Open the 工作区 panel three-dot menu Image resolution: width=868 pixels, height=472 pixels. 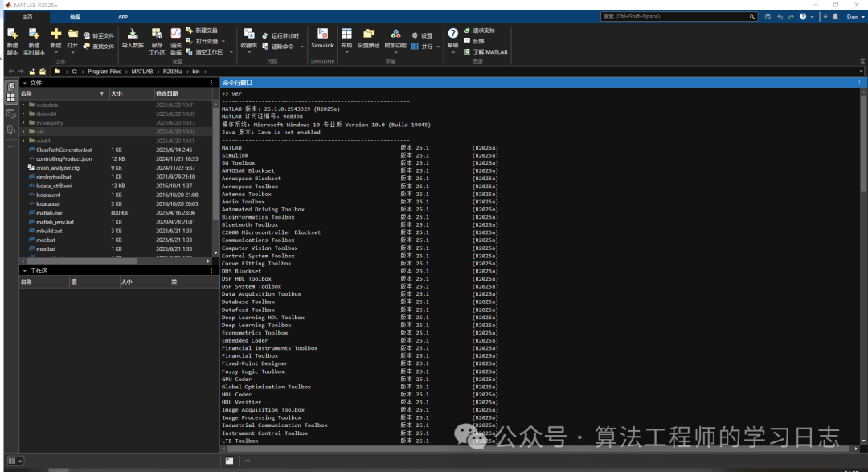click(x=211, y=271)
